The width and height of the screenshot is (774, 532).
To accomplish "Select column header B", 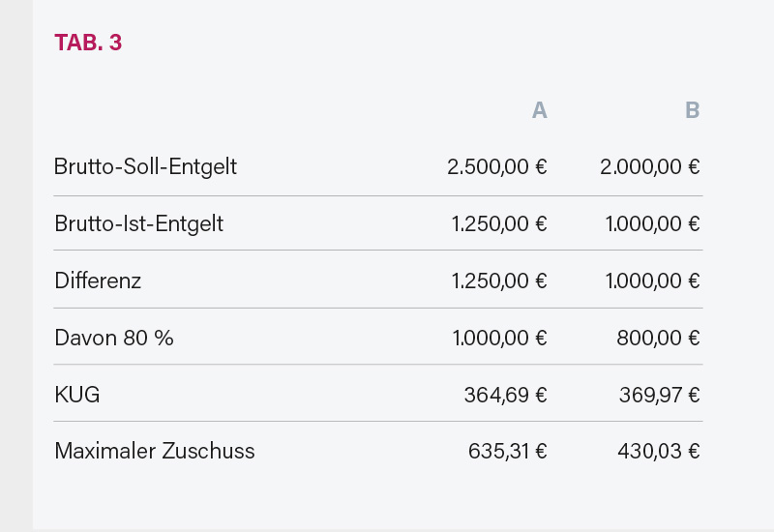I will point(692,110).
